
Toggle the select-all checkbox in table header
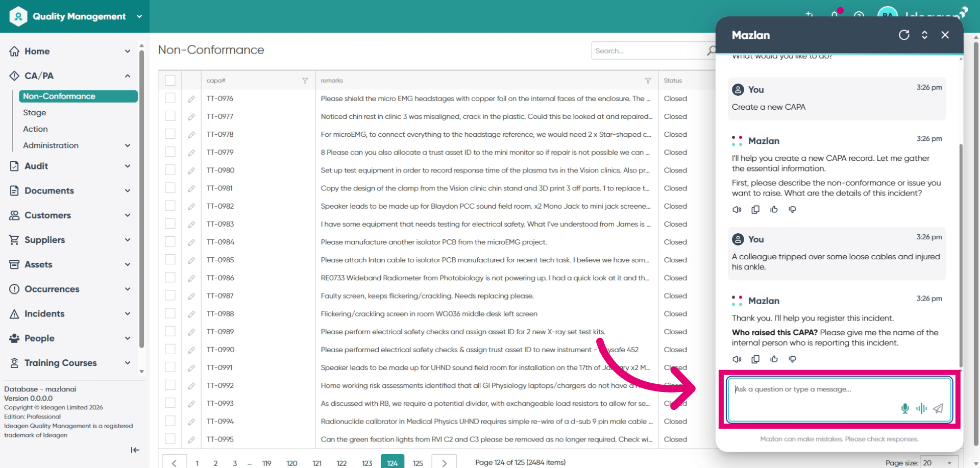click(x=170, y=81)
